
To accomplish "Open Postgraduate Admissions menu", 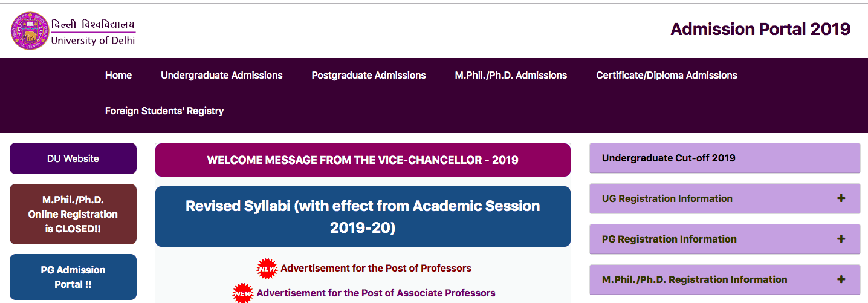I will tap(369, 76).
